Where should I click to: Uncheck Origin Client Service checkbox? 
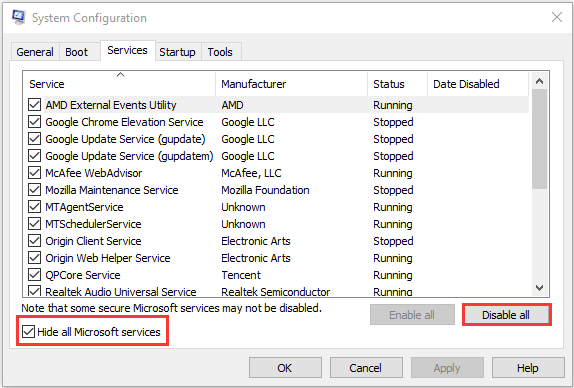[34, 241]
